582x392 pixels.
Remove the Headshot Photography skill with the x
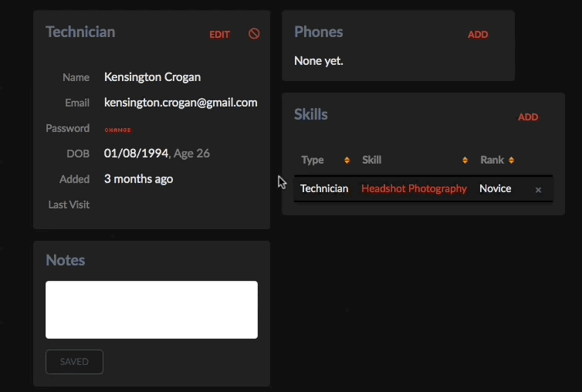[x=538, y=190]
